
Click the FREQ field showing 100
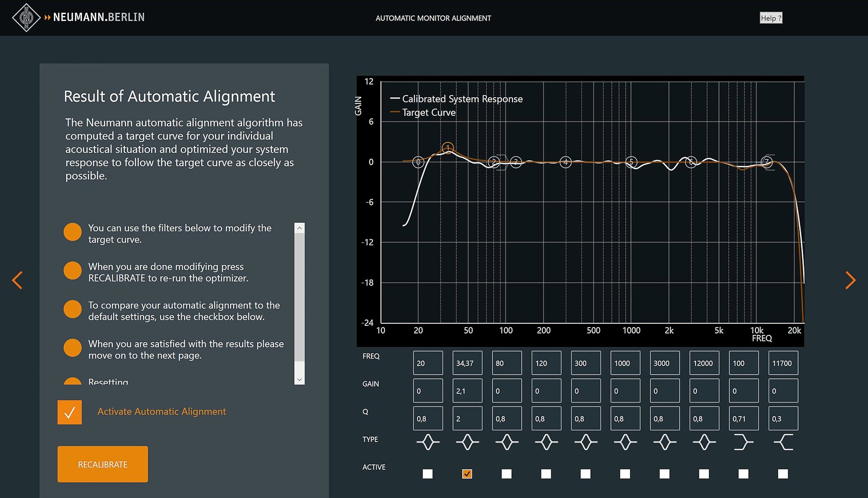[744, 363]
